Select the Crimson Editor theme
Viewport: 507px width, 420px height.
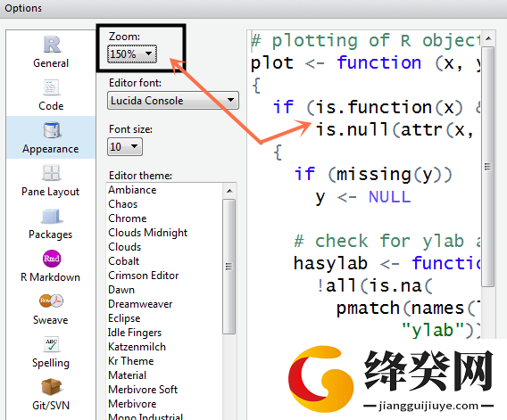pyautogui.click(x=143, y=276)
